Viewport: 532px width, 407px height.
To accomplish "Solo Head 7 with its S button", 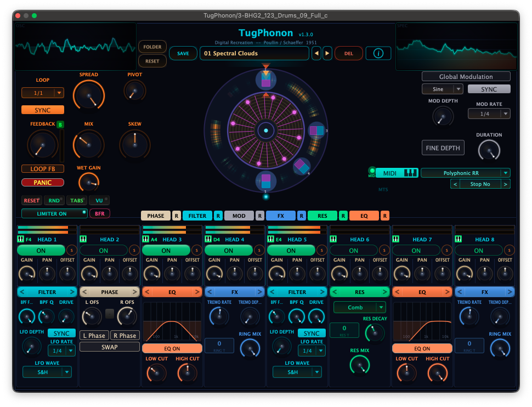I will coord(446,251).
